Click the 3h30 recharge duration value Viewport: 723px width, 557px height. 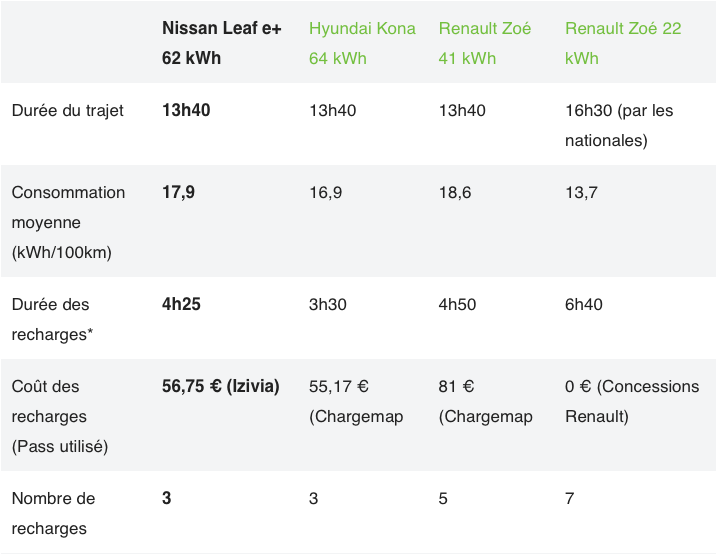click(x=328, y=304)
